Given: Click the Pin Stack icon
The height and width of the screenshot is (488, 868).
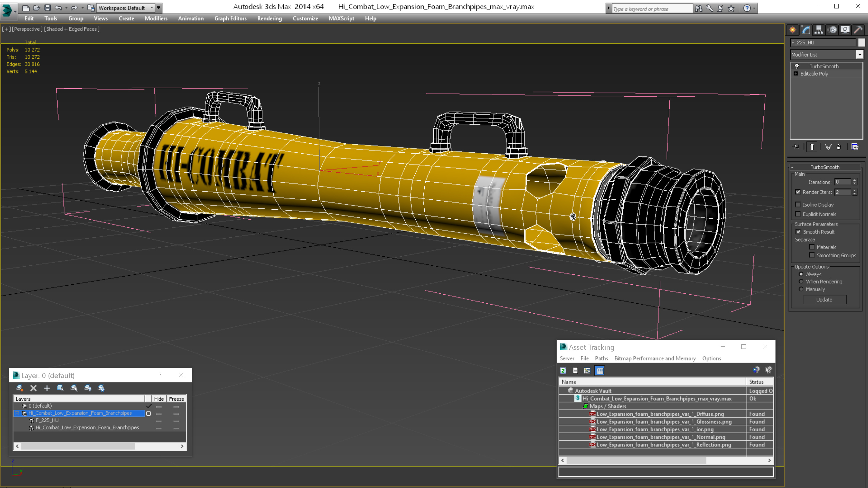Looking at the screenshot, I should 796,147.
